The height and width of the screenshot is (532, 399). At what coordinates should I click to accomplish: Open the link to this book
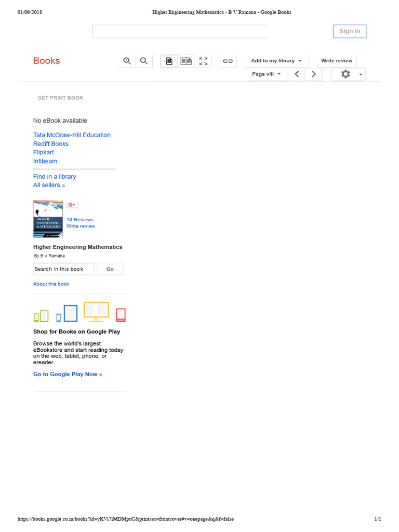228,61
